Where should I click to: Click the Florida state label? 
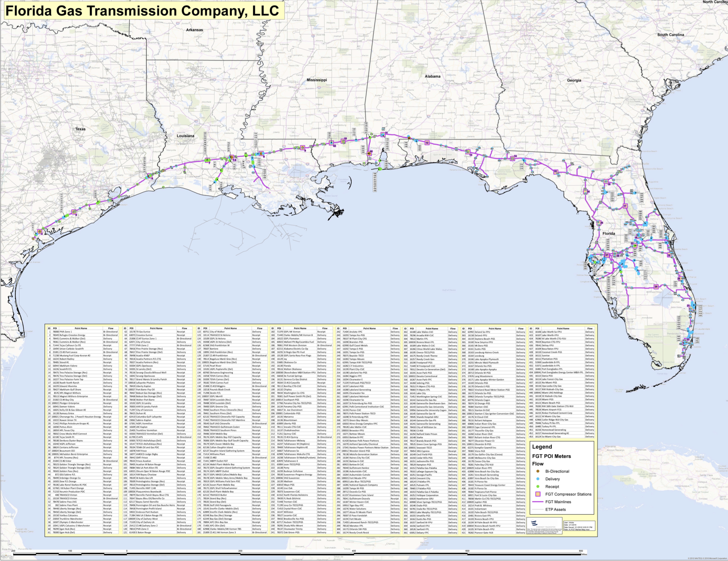(609, 234)
